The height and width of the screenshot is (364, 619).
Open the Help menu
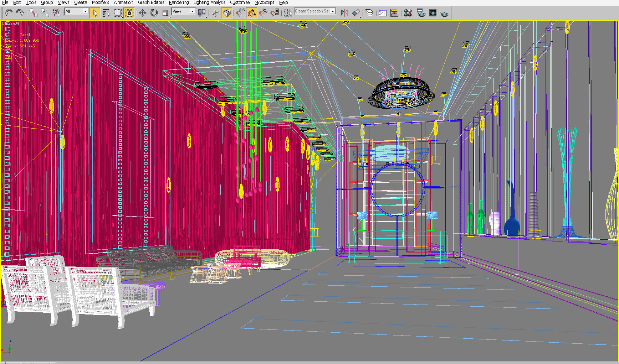(283, 2)
